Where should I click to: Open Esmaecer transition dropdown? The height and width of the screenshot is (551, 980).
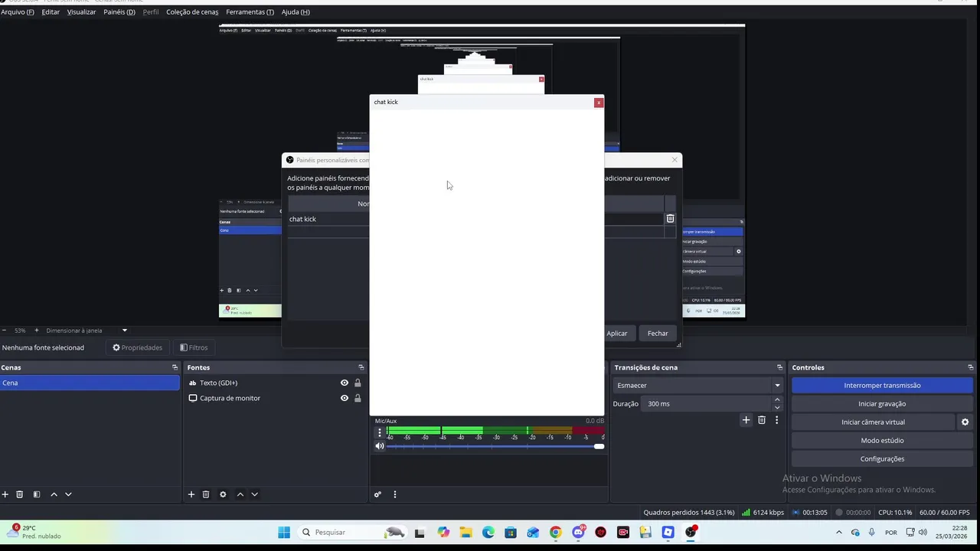[698, 386]
